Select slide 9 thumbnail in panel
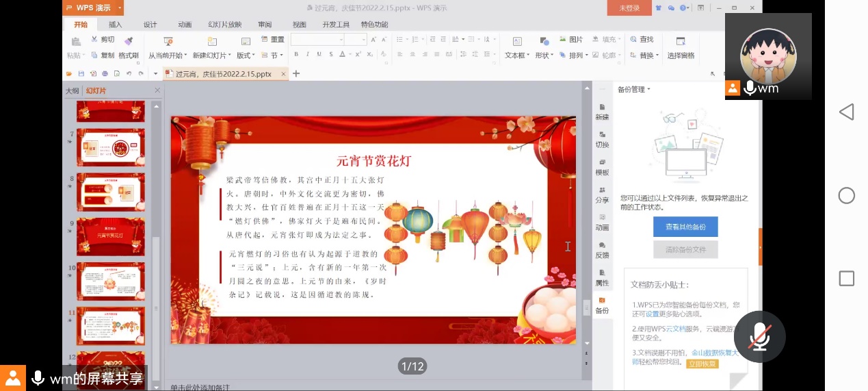This screenshot has width=868, height=391. pos(110,236)
